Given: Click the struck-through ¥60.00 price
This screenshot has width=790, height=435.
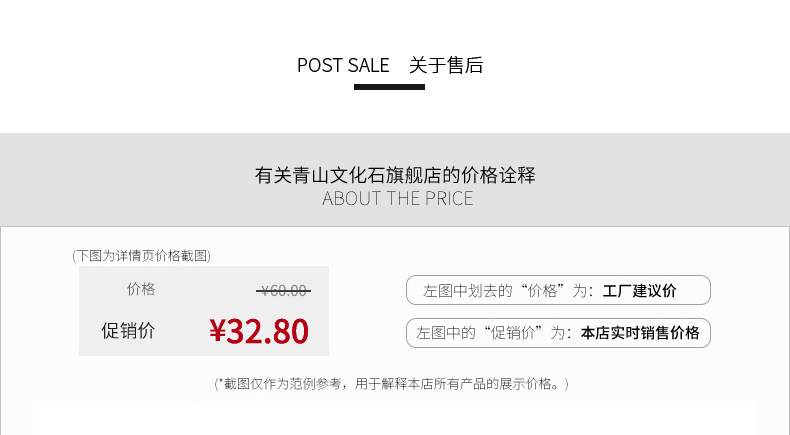Looking at the screenshot, I should 284,290.
